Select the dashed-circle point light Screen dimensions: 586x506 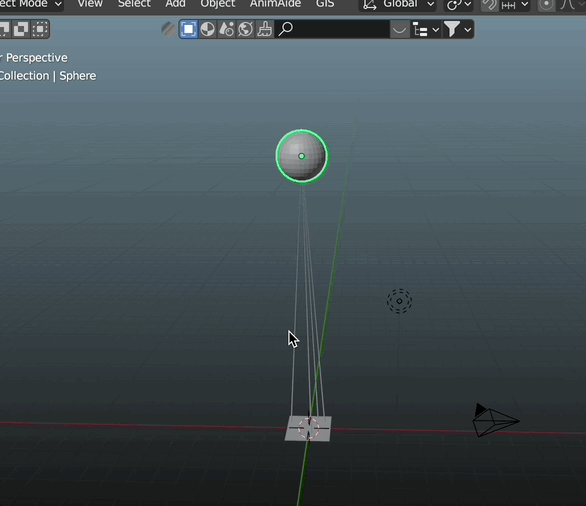tap(399, 301)
